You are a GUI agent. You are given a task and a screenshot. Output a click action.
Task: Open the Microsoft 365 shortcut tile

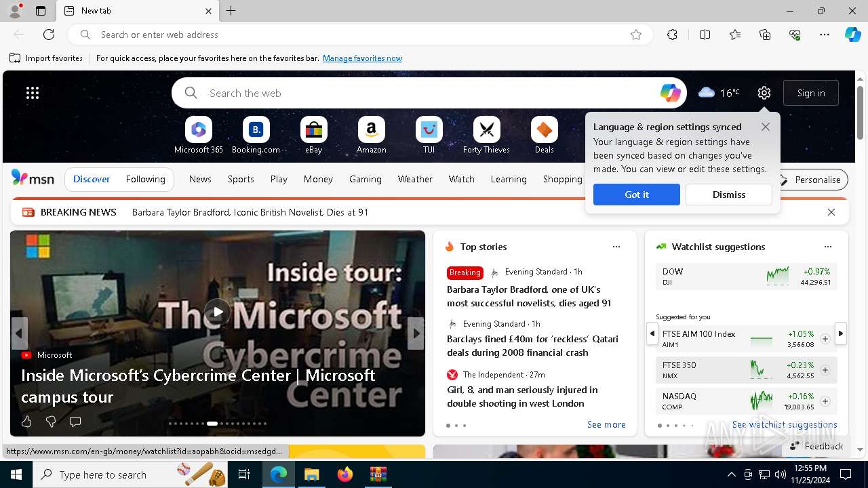click(198, 135)
